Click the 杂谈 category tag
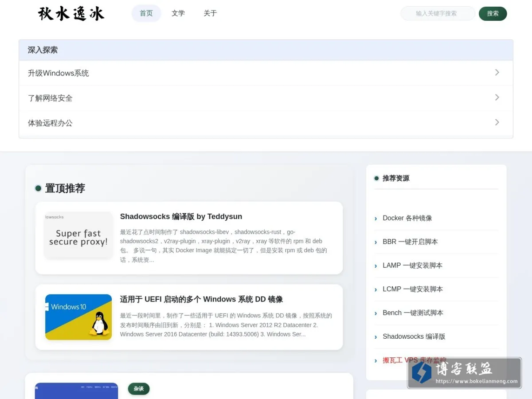Viewport: 532px width, 399px height. pyautogui.click(x=139, y=389)
